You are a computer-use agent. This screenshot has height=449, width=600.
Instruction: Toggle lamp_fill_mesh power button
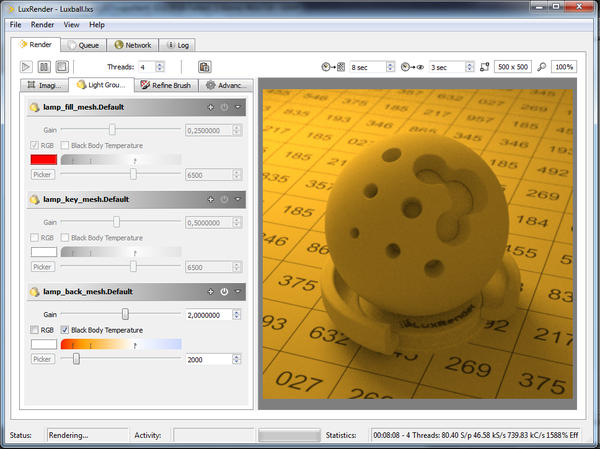224,108
